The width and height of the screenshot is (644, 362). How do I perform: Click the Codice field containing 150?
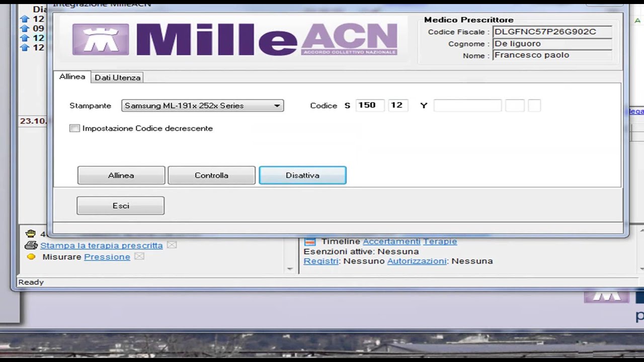coord(370,105)
